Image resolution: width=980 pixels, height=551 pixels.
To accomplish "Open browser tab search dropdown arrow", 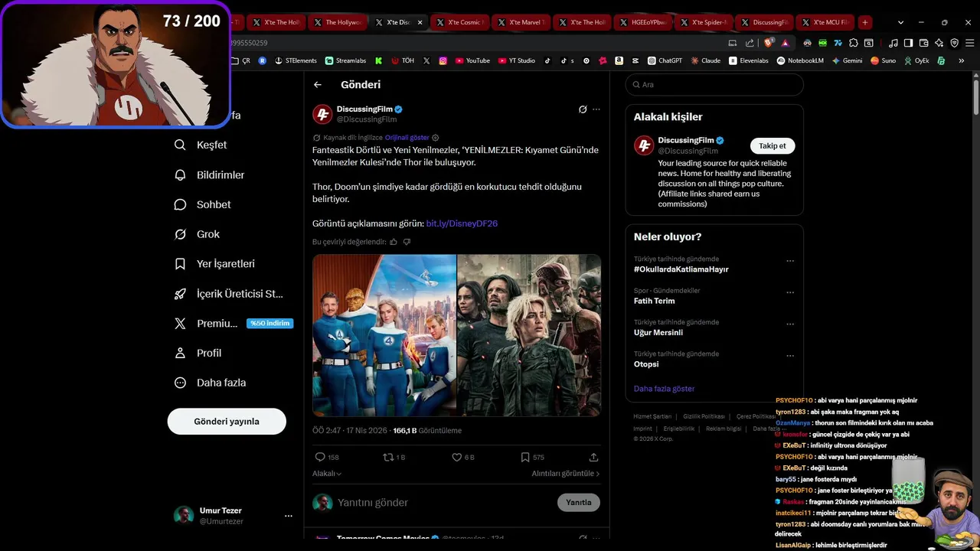I will [x=900, y=22].
